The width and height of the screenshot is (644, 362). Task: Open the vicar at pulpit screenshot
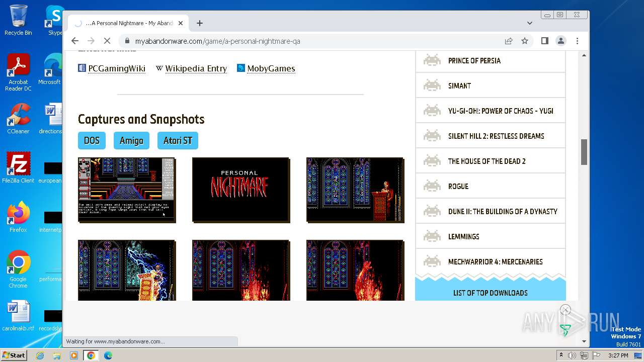point(355,190)
